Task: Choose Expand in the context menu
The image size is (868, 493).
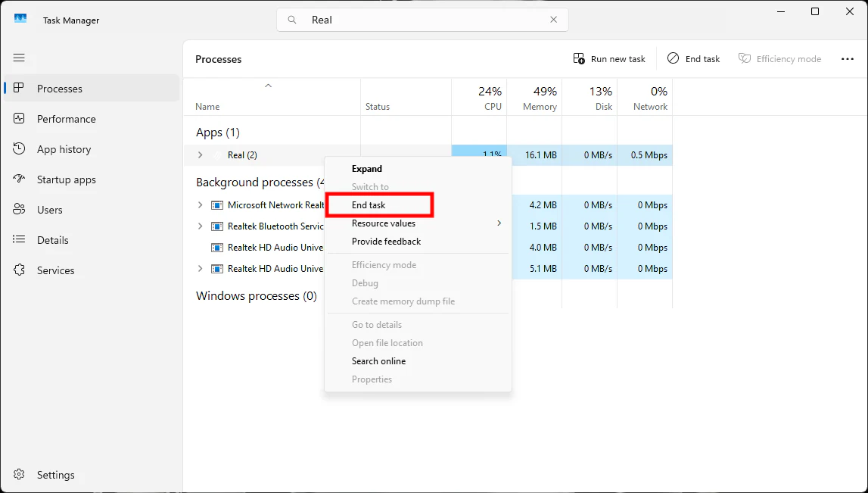Action: (418, 168)
